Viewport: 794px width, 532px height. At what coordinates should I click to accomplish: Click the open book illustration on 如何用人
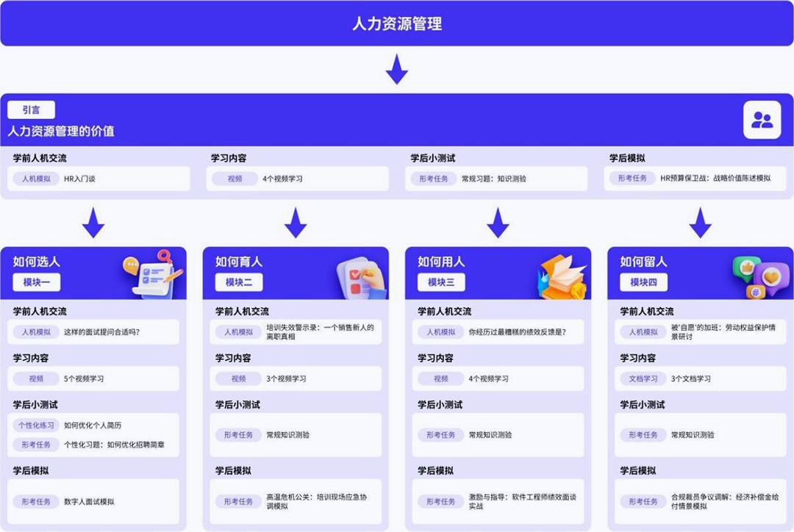(x=562, y=277)
